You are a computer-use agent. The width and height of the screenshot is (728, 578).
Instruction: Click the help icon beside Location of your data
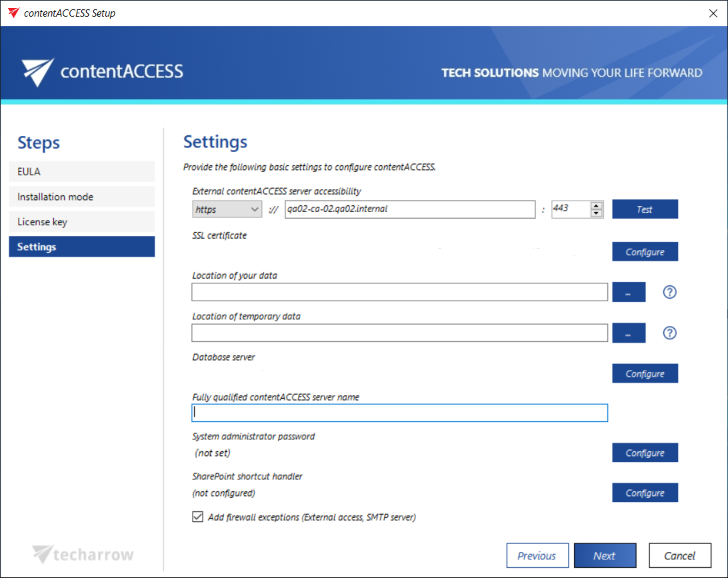[x=670, y=292]
